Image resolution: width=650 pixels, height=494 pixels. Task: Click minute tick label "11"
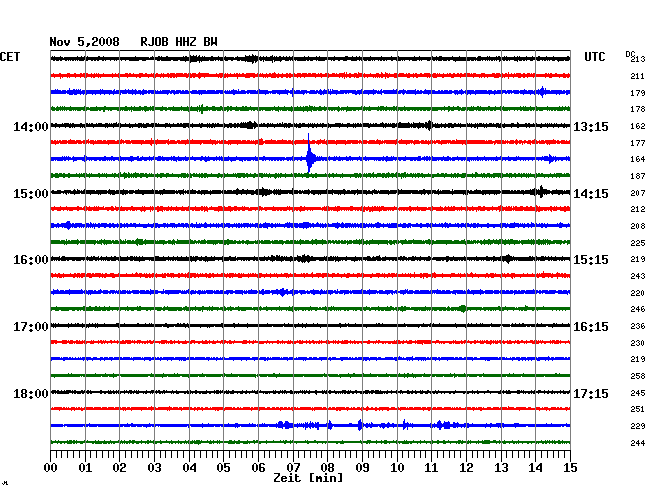coord(432,468)
